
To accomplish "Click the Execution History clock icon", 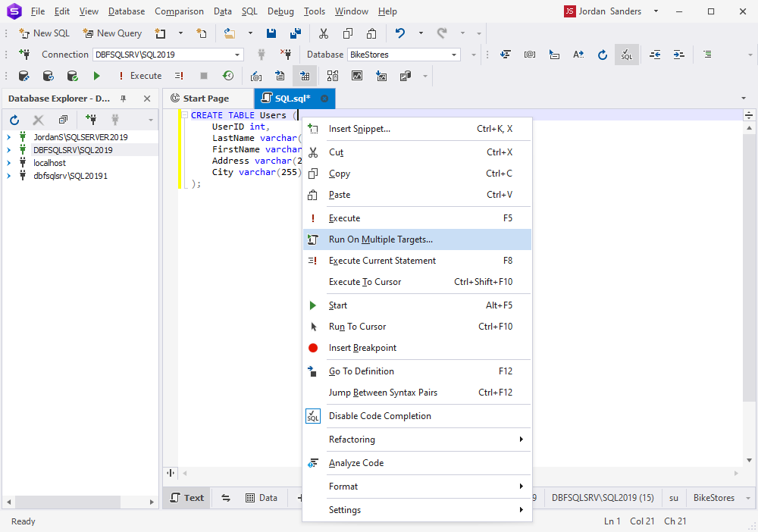I will coord(227,76).
